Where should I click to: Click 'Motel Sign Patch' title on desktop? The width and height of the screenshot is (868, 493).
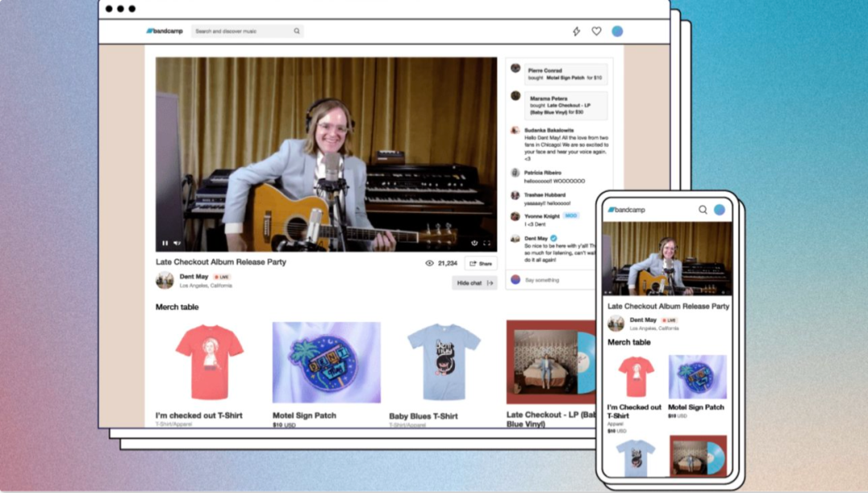tap(305, 415)
